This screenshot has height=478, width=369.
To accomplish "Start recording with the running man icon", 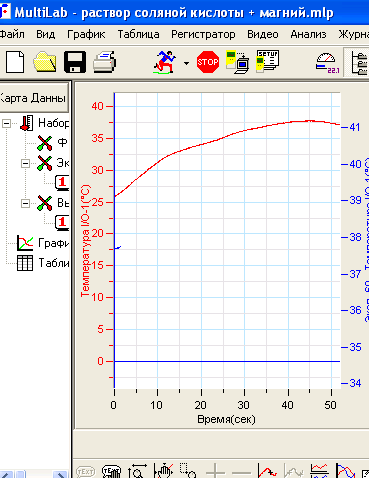I will (165, 62).
